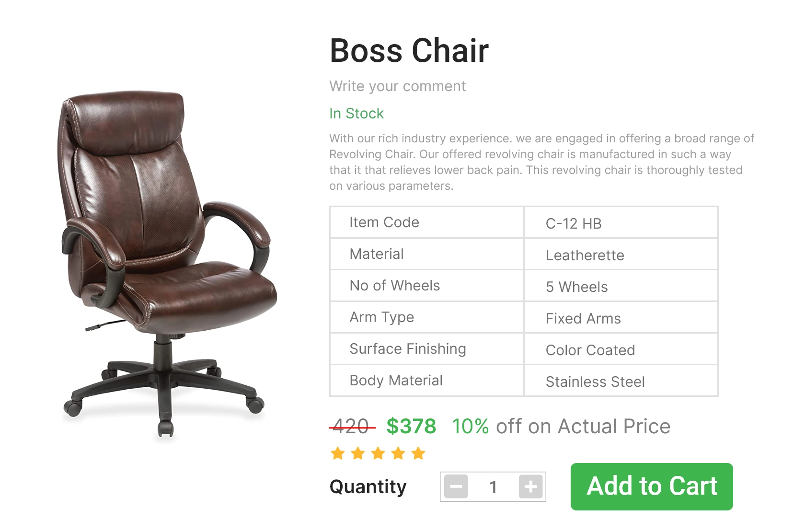Click the In Stock status text

tap(356, 114)
